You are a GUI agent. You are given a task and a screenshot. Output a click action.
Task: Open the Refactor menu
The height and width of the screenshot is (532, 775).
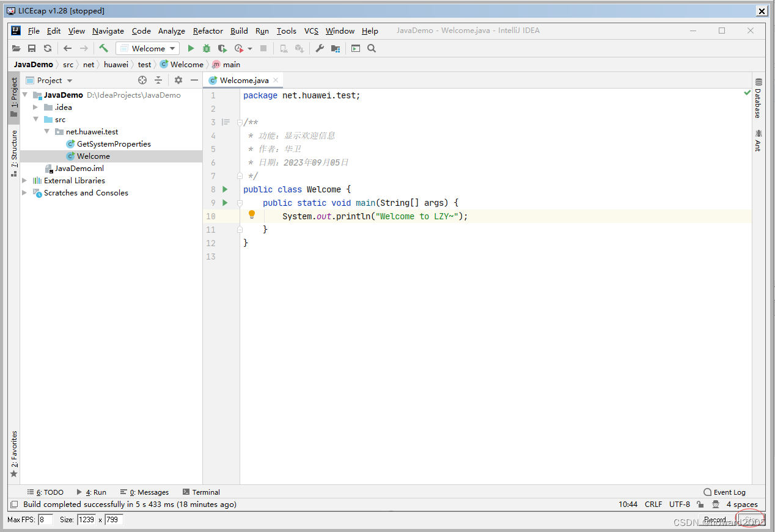pos(208,31)
